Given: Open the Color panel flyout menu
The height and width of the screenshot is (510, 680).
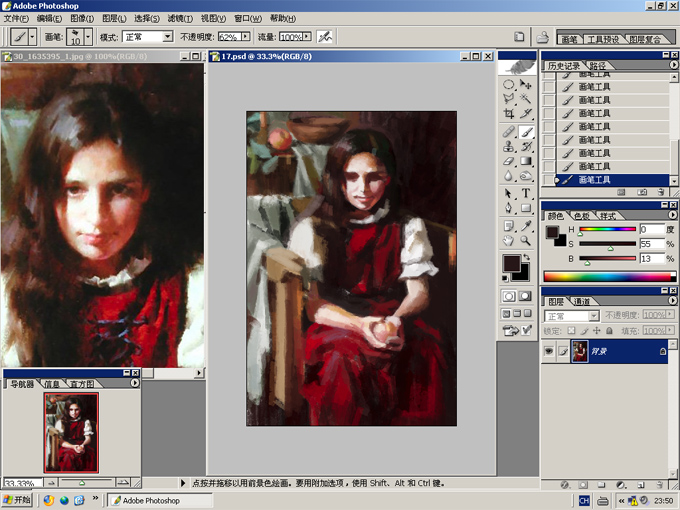Looking at the screenshot, I should (x=673, y=215).
